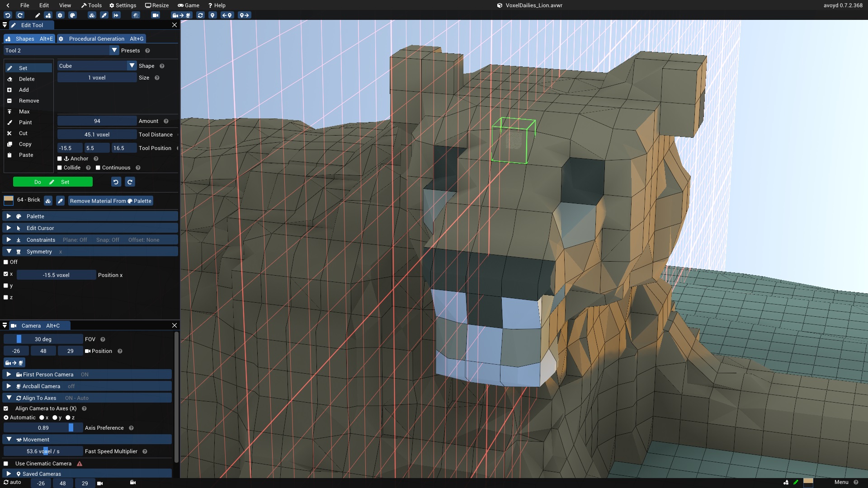Image resolution: width=868 pixels, height=488 pixels.
Task: Click the redo icon in Edit Tool
Action: coord(130,182)
